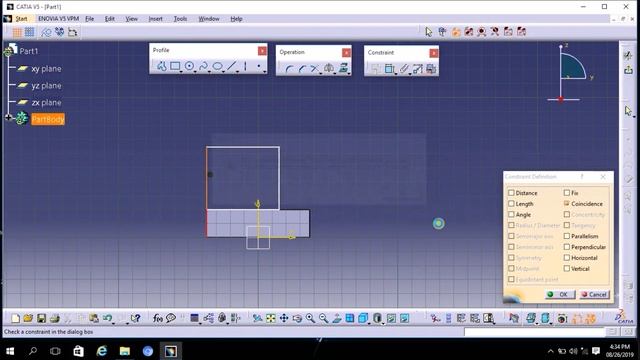Click the Undo icon in bottom toolbar
This screenshot has height=360, width=640.
coord(107,318)
